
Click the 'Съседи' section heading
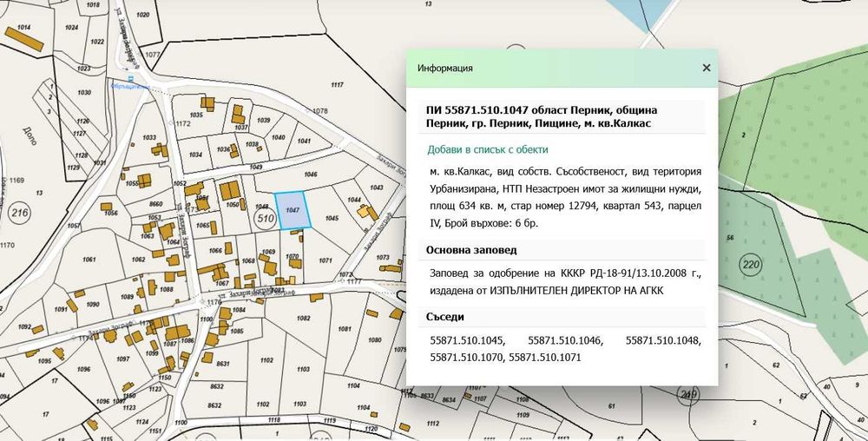pos(445,317)
